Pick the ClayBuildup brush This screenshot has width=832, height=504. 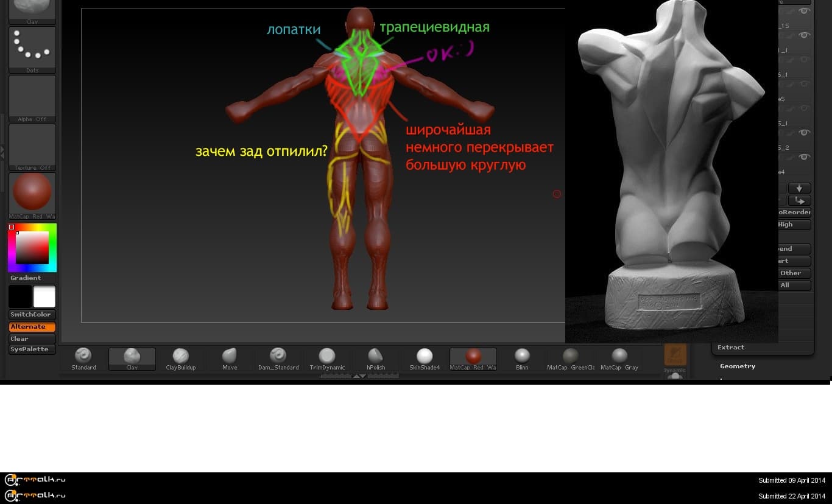pos(180,359)
